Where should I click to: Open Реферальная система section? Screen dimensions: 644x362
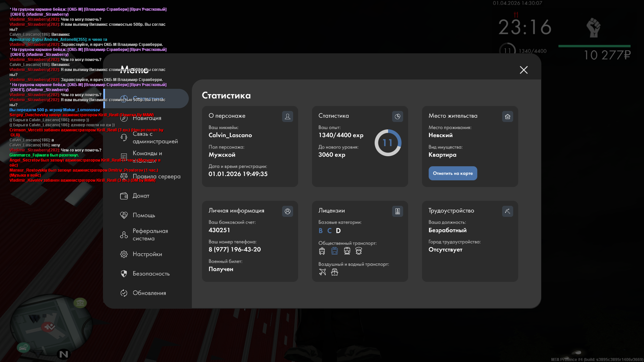[150, 235]
